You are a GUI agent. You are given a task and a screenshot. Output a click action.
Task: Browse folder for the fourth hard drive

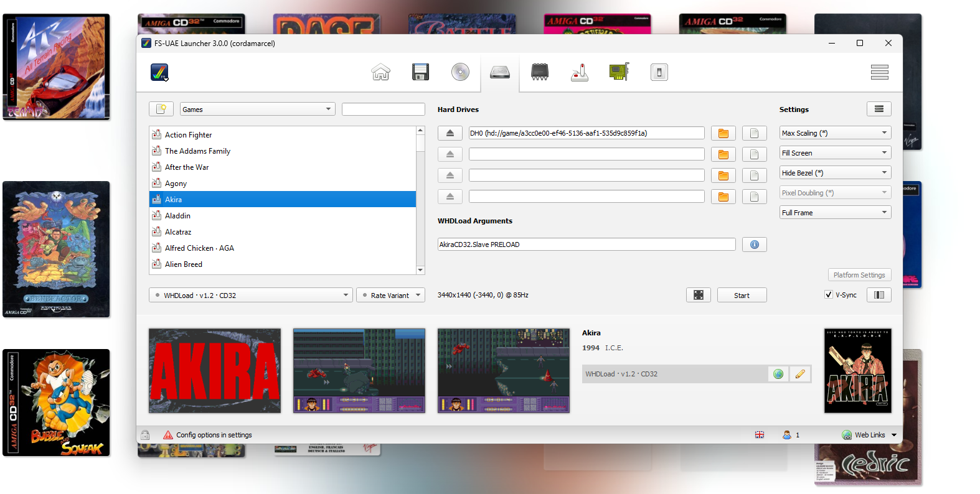click(x=723, y=197)
